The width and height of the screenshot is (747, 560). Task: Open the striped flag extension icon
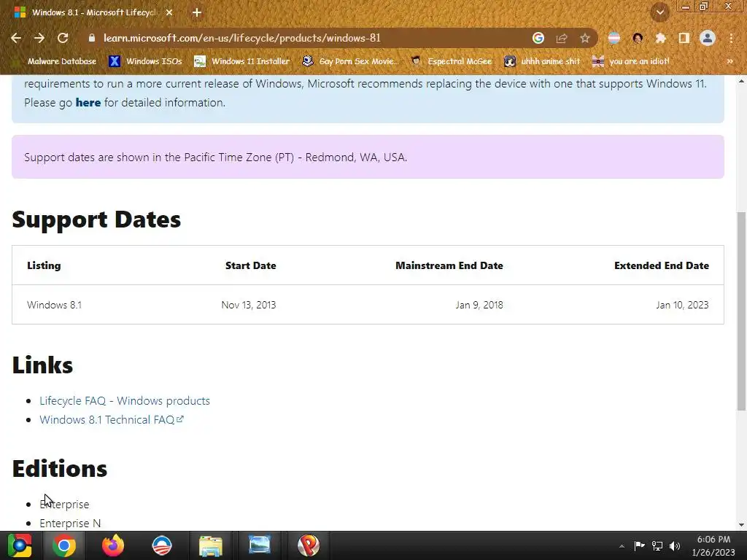tap(614, 38)
